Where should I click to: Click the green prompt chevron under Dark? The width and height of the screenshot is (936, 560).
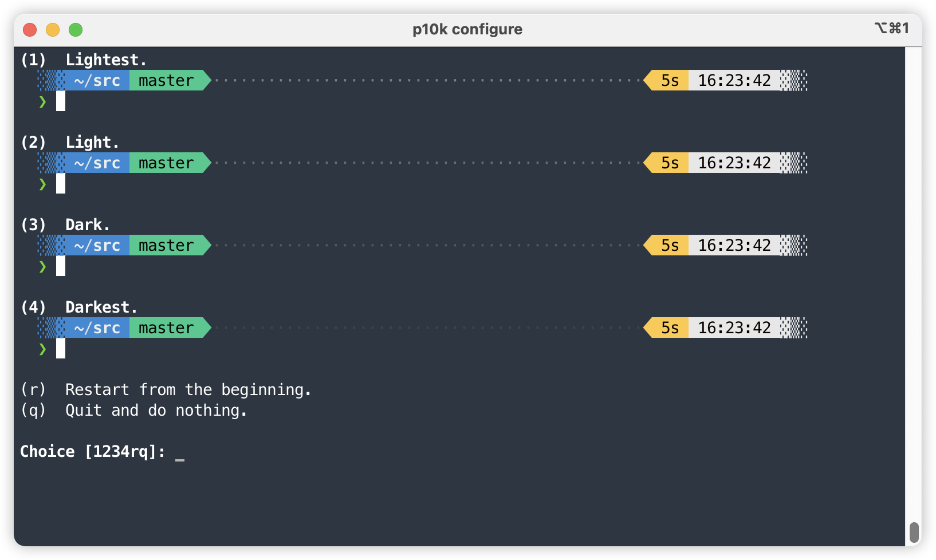coord(42,267)
